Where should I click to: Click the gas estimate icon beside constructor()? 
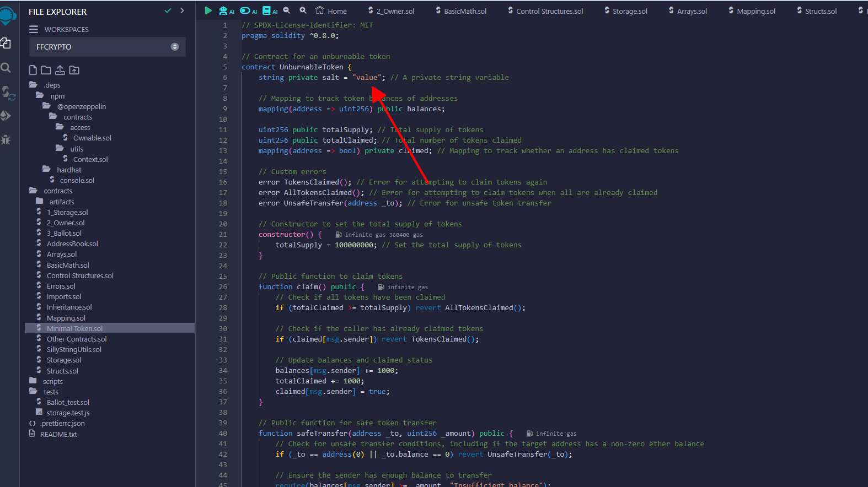point(339,235)
